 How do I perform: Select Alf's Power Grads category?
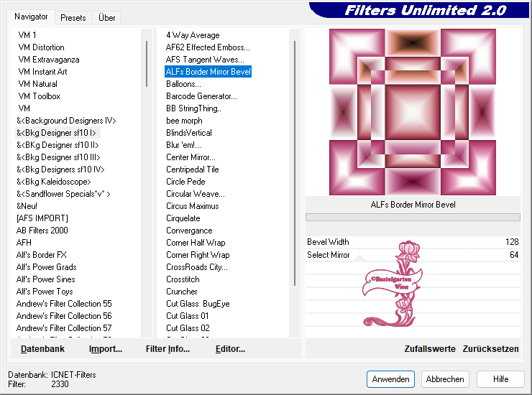[47, 267]
